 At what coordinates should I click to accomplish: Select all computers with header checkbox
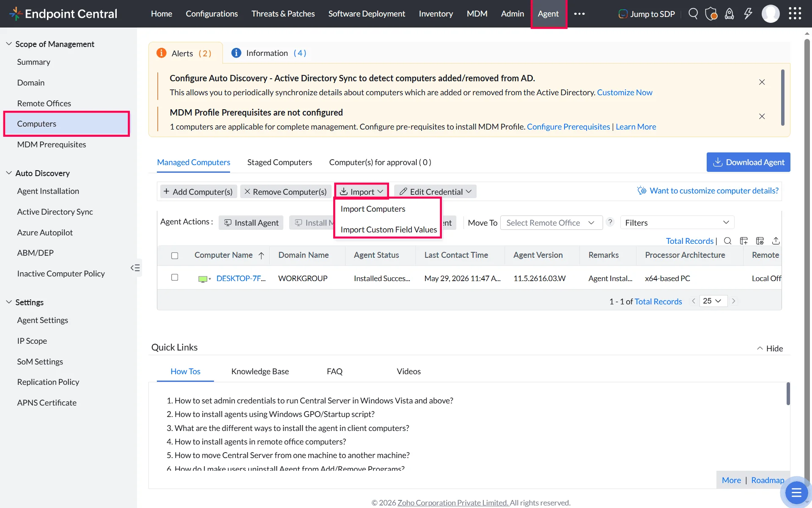click(x=175, y=255)
